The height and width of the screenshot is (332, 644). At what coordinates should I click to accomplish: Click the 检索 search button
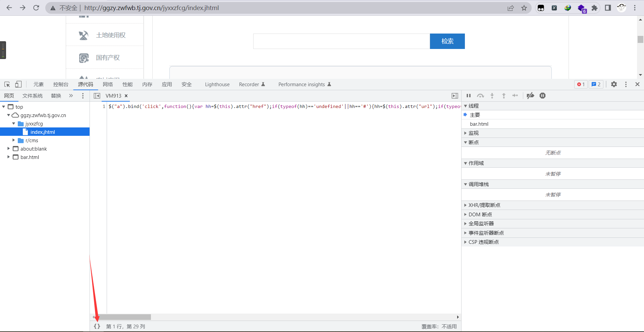coord(447,41)
